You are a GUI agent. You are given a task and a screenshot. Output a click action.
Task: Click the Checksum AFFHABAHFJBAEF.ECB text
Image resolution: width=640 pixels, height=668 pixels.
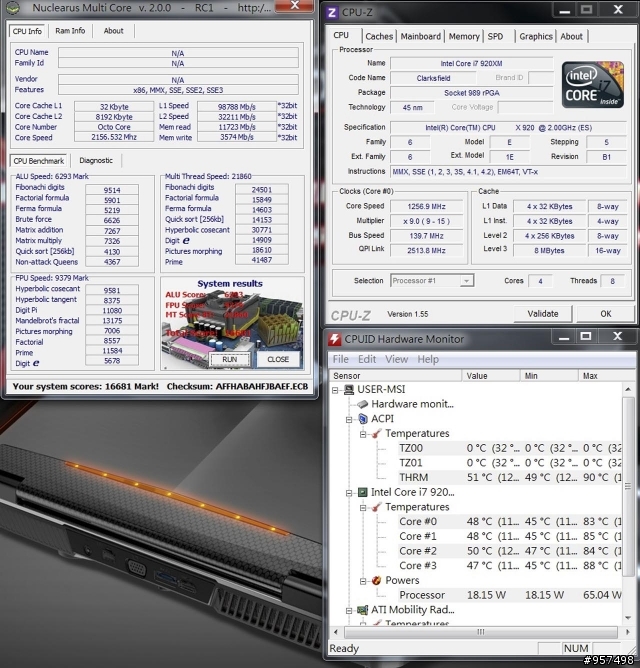pos(237,386)
